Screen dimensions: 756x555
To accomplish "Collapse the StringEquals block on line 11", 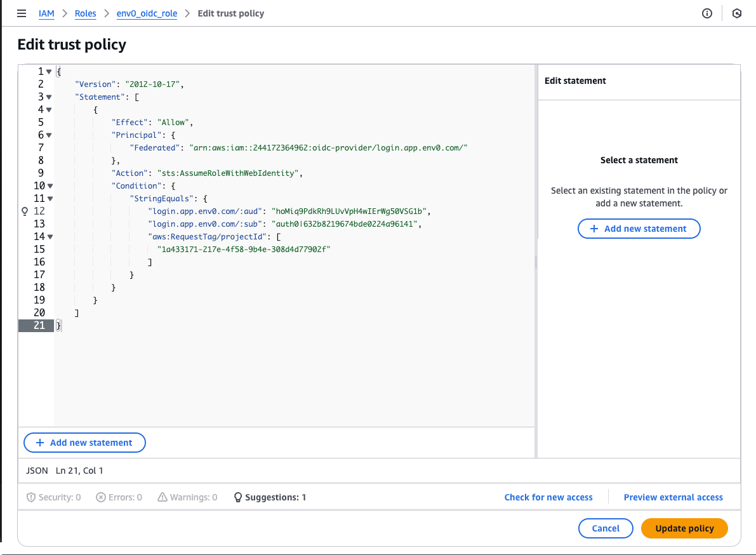I will click(x=50, y=198).
